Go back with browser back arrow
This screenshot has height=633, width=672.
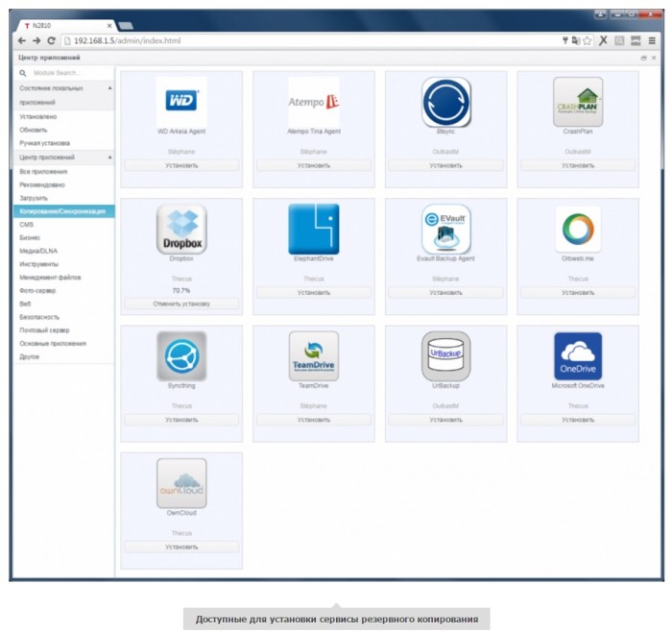click(22, 40)
